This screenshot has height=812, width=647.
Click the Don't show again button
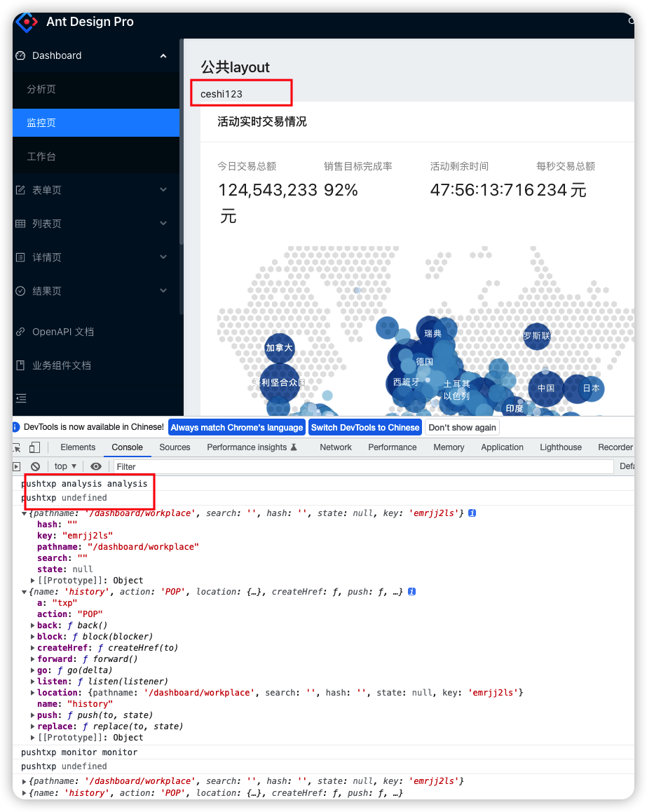tap(462, 428)
